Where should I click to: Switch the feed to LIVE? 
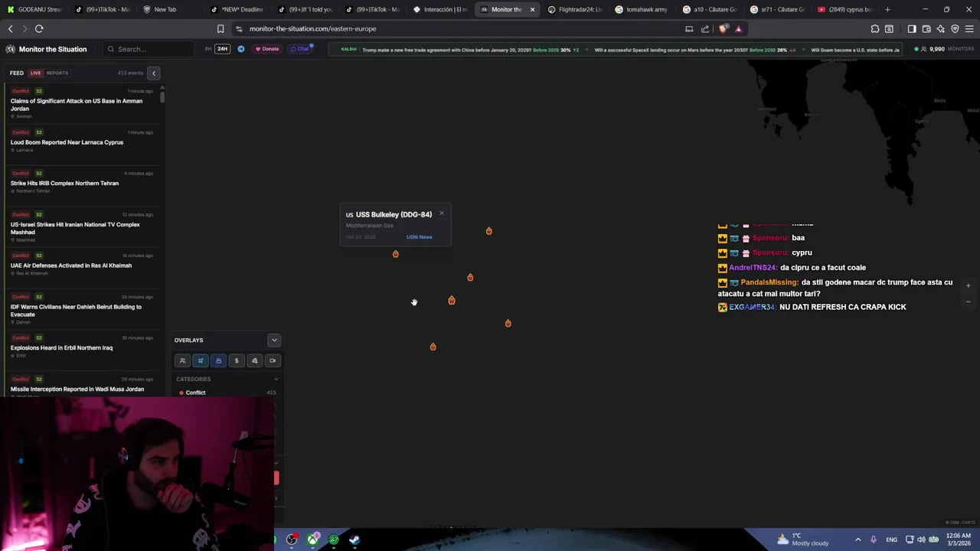point(35,73)
